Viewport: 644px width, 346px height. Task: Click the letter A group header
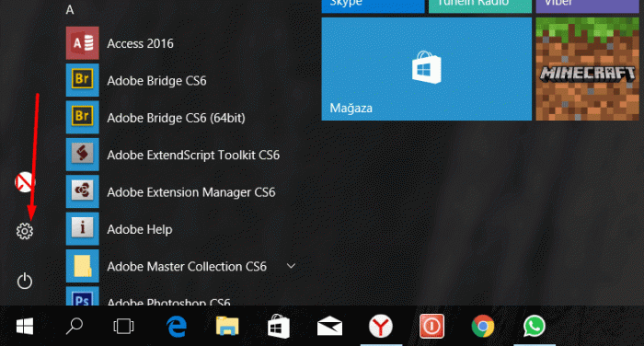pos(70,10)
